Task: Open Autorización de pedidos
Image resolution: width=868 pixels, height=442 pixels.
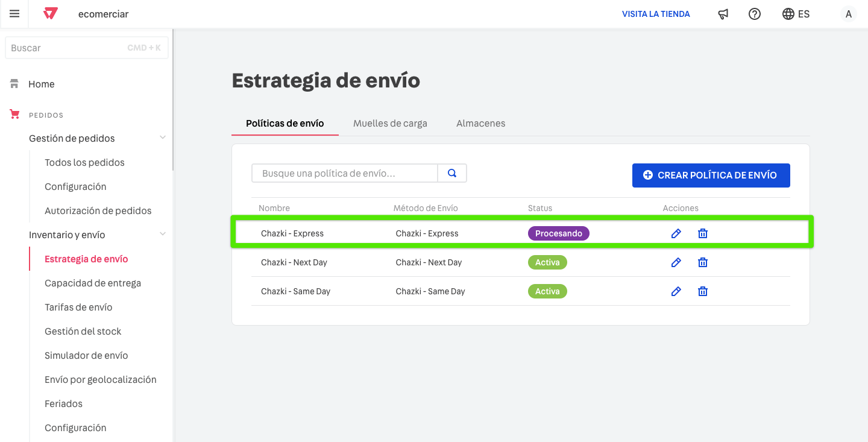Action: click(x=98, y=210)
